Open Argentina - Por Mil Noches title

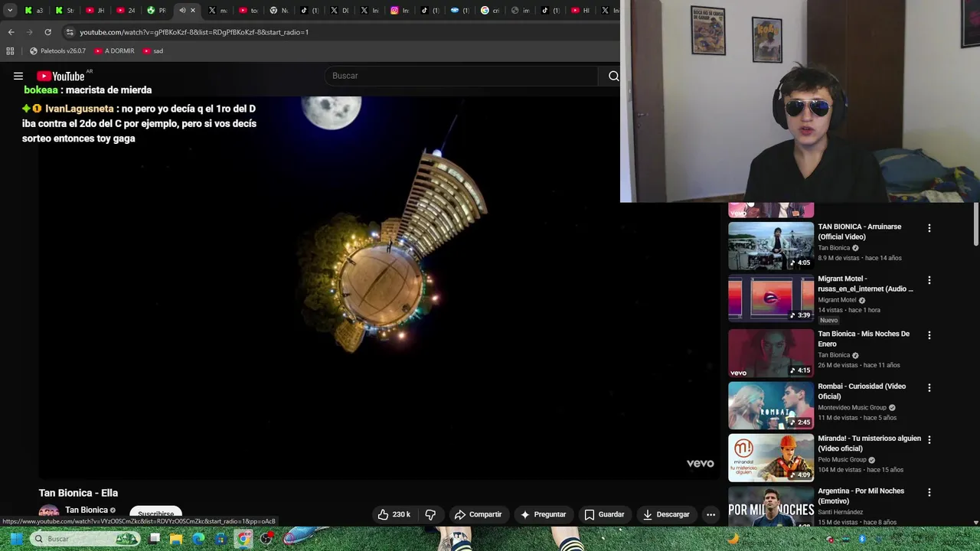861,495
